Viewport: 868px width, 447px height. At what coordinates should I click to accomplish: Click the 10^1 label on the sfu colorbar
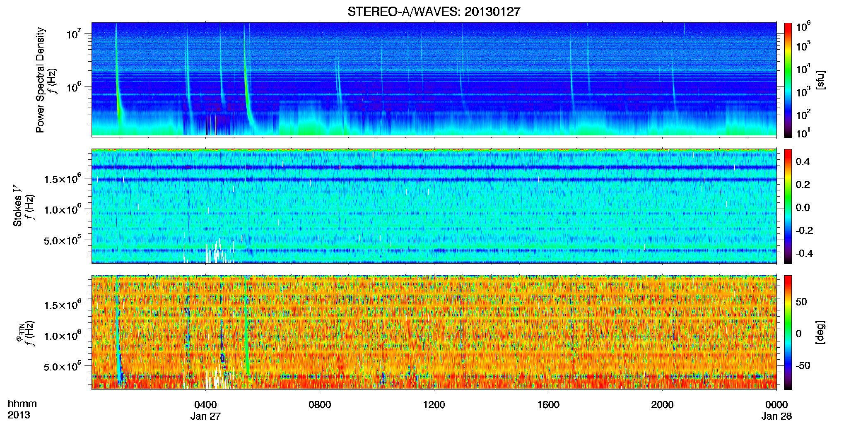pyautogui.click(x=803, y=133)
